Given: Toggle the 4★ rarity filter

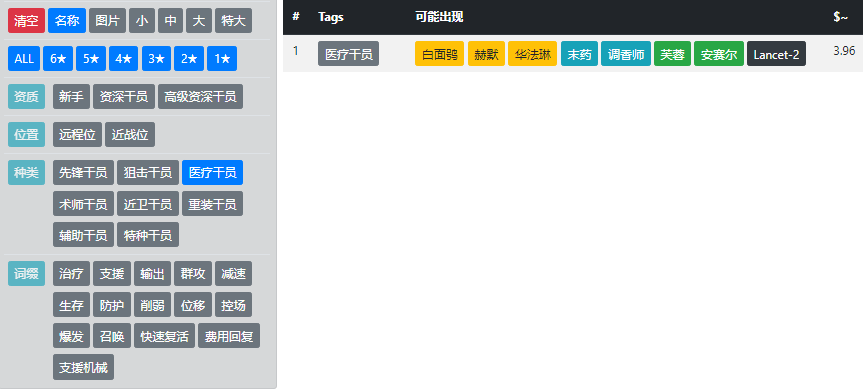Looking at the screenshot, I should coord(123,58).
